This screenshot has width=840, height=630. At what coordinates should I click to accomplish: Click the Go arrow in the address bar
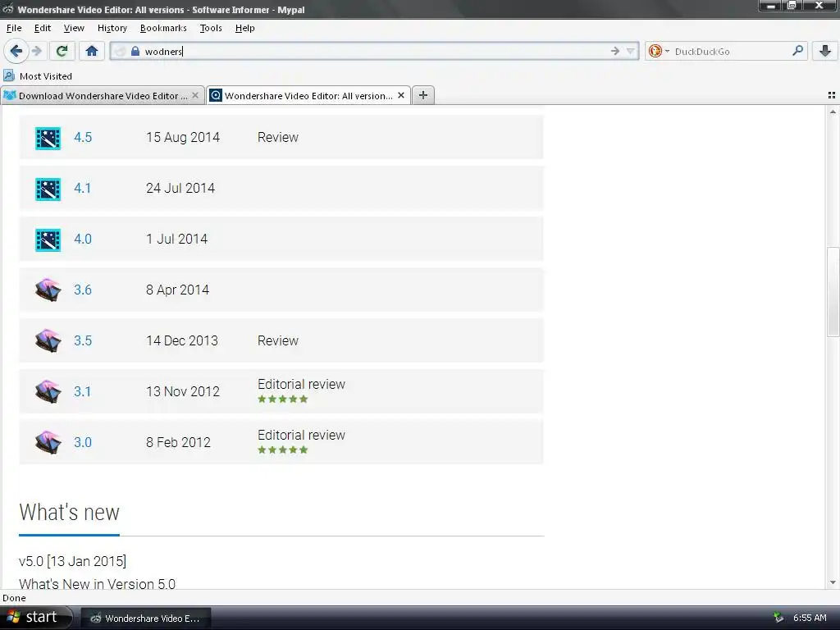click(x=615, y=51)
